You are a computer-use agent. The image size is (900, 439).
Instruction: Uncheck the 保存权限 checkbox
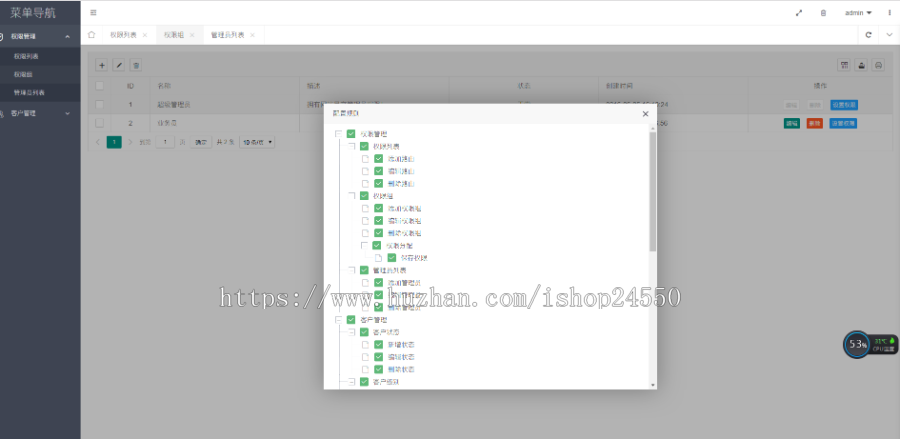[x=391, y=258]
